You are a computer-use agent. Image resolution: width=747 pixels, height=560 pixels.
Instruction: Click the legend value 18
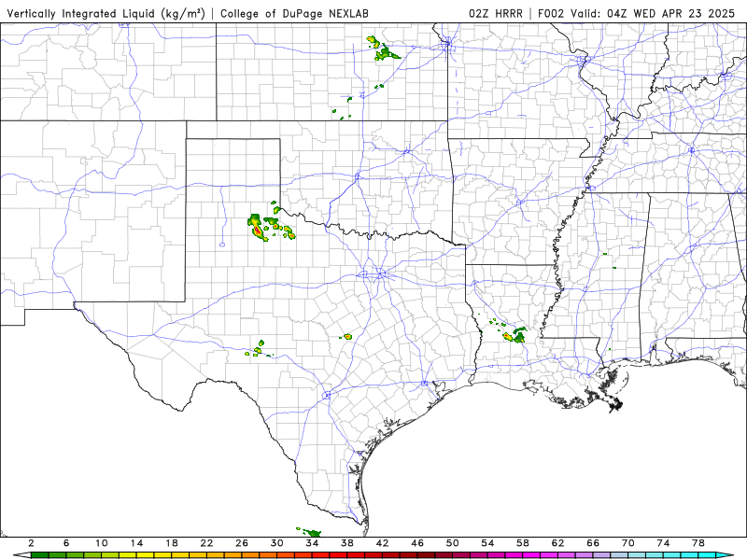coord(172,543)
